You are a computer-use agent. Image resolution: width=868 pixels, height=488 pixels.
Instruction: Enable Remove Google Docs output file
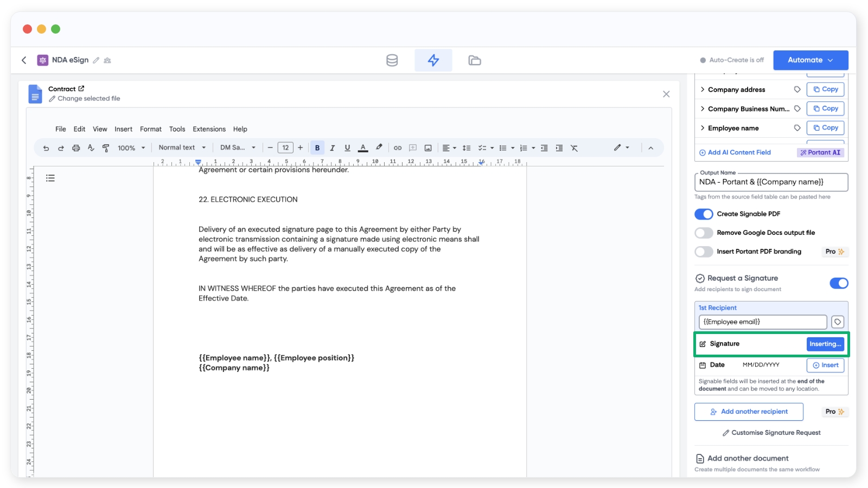click(704, 233)
